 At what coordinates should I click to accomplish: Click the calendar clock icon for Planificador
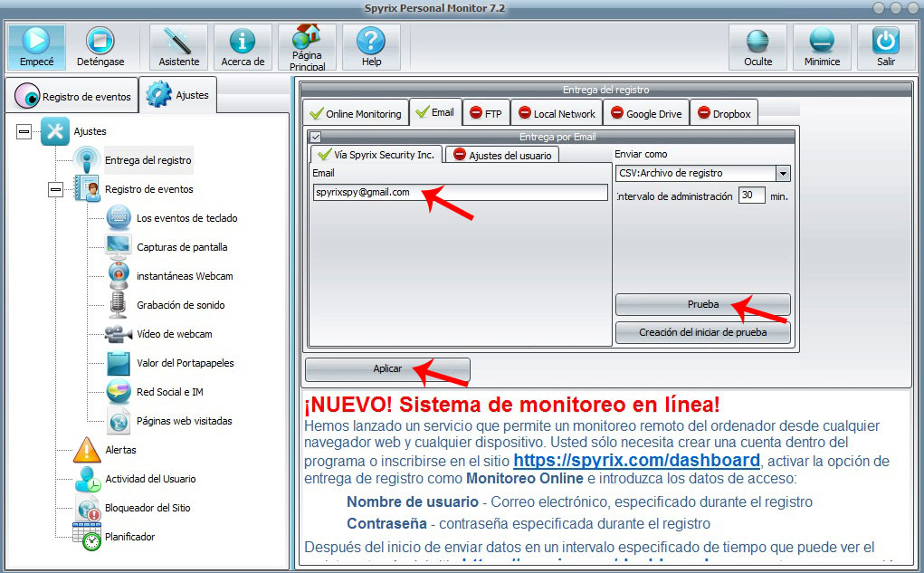[x=87, y=537]
